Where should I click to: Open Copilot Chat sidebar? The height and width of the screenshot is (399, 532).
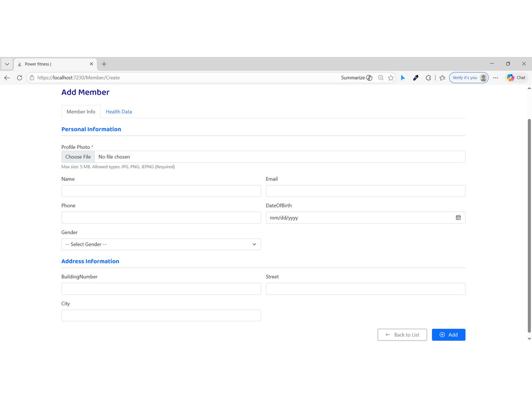click(x=516, y=78)
